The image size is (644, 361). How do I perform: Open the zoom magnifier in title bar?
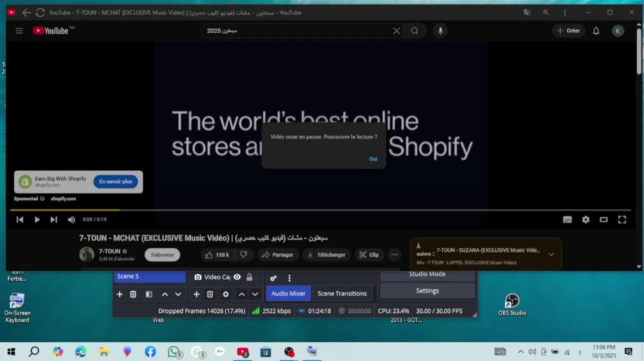pos(546,13)
